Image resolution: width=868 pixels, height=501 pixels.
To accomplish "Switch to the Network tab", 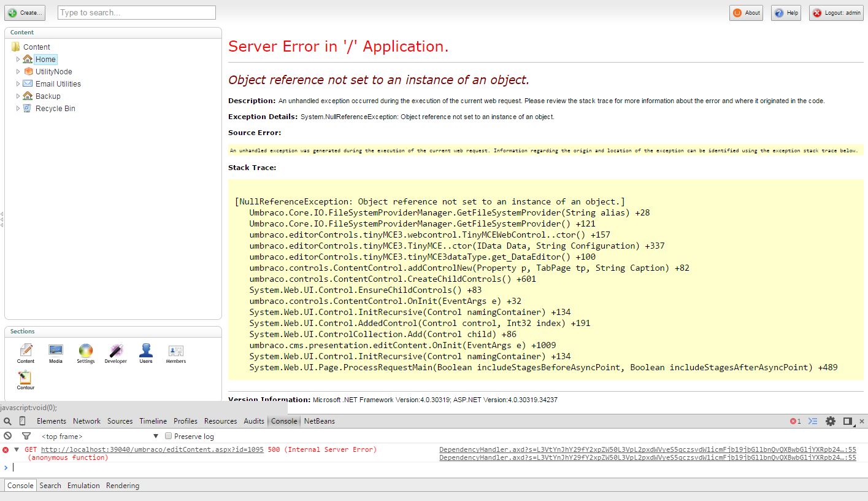I will [86, 421].
